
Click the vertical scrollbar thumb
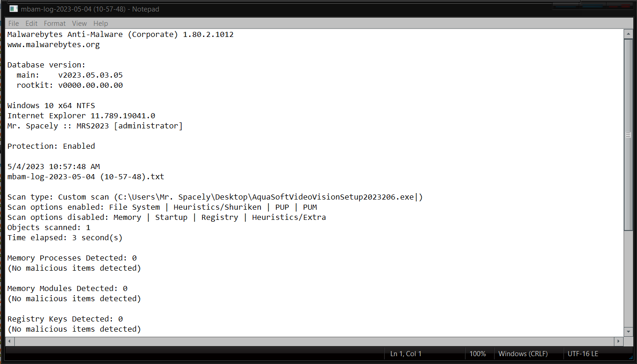[628, 135]
